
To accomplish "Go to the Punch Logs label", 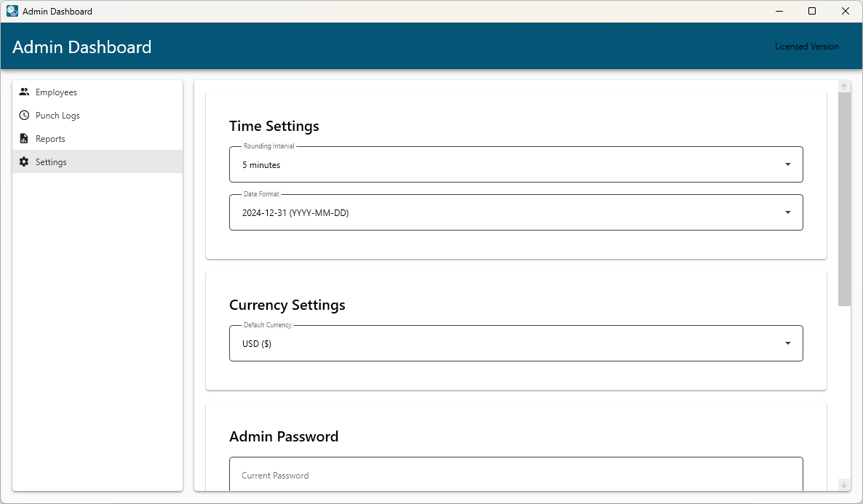I will coord(57,116).
